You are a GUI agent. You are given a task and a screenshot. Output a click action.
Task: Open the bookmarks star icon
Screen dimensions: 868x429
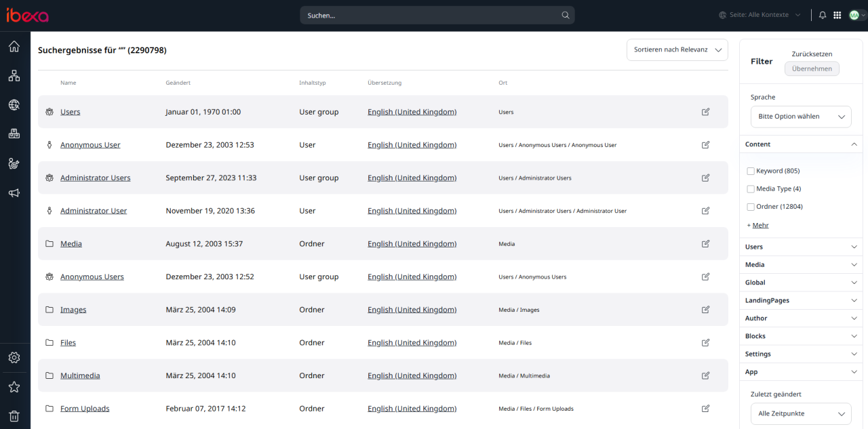[14, 387]
